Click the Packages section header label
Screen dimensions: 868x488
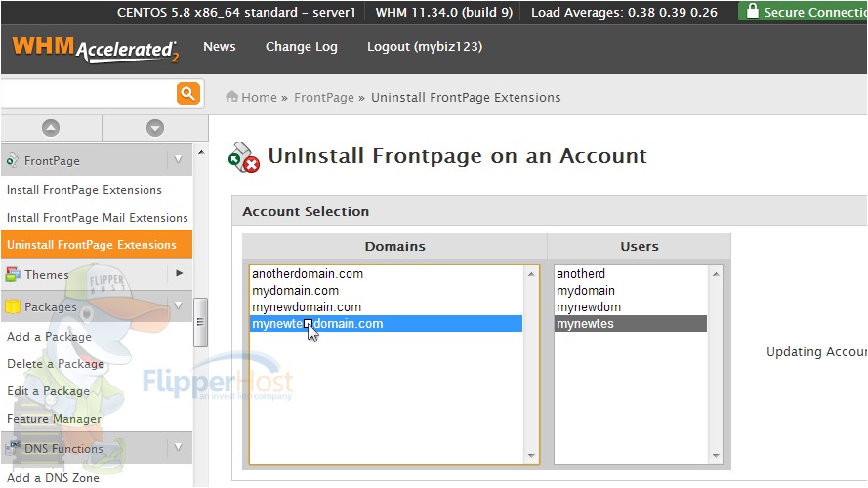pos(51,307)
